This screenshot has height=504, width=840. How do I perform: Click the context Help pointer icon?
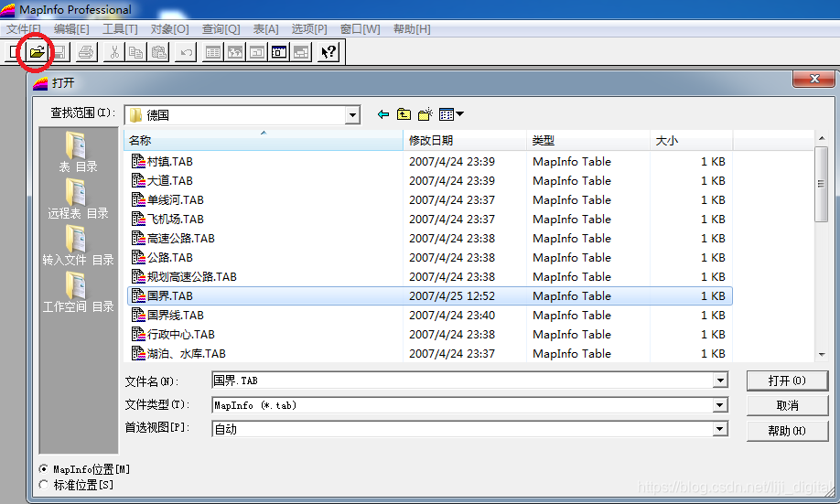click(328, 52)
